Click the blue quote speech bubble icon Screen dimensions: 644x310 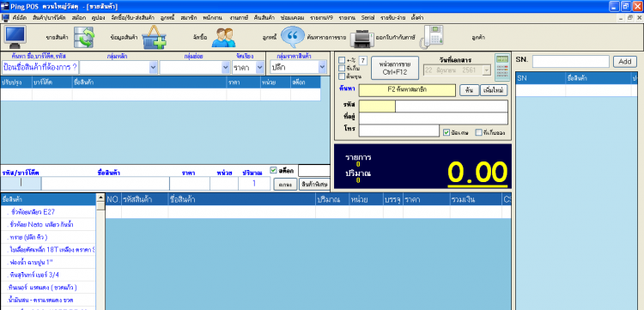(293, 37)
